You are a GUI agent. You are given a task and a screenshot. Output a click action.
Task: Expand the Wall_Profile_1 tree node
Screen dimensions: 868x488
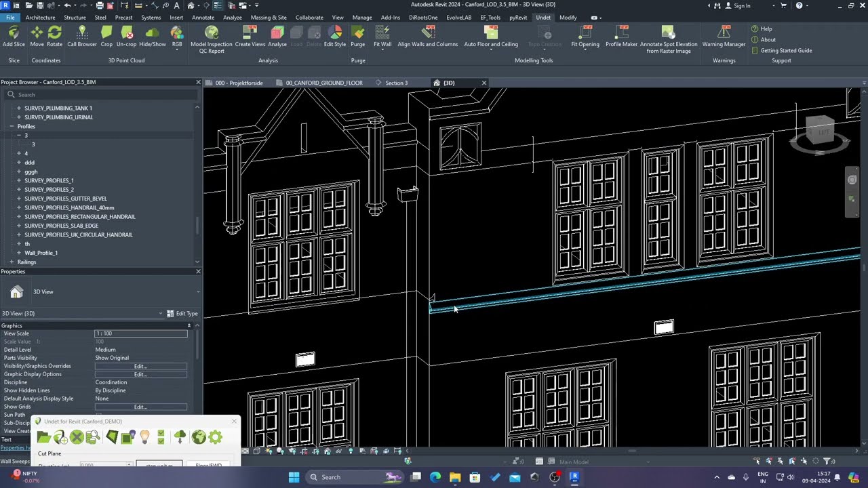click(19, 253)
